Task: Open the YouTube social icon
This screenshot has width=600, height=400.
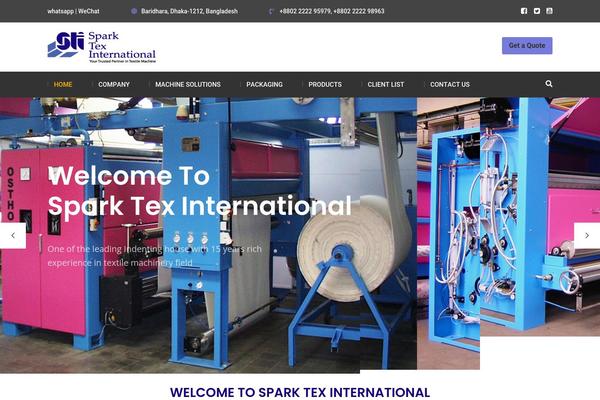Action: coord(549,11)
